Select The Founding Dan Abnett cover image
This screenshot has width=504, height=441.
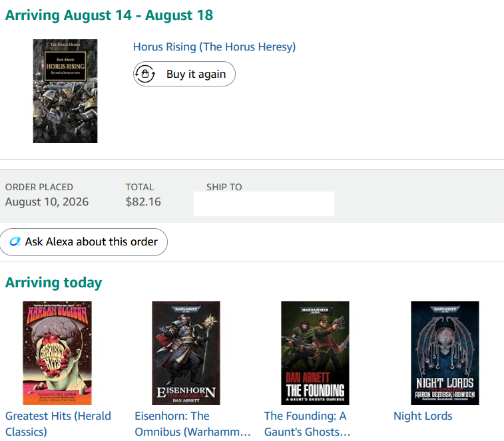click(x=316, y=353)
